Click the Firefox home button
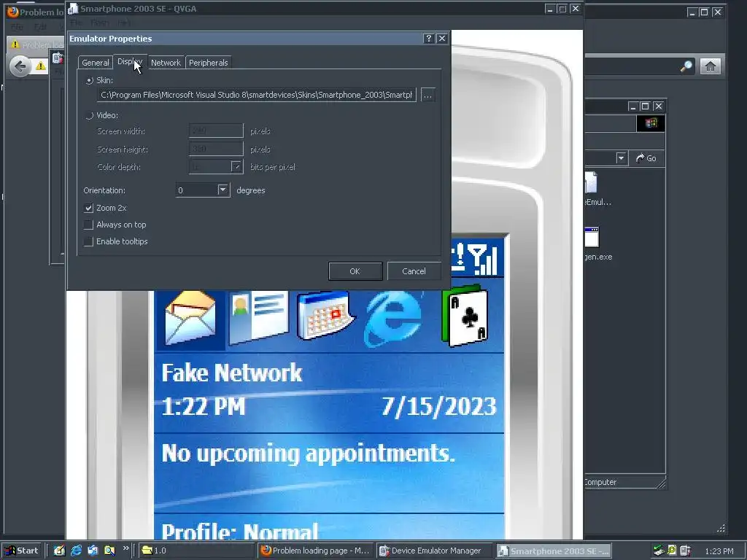This screenshot has height=560, width=747. [710, 66]
